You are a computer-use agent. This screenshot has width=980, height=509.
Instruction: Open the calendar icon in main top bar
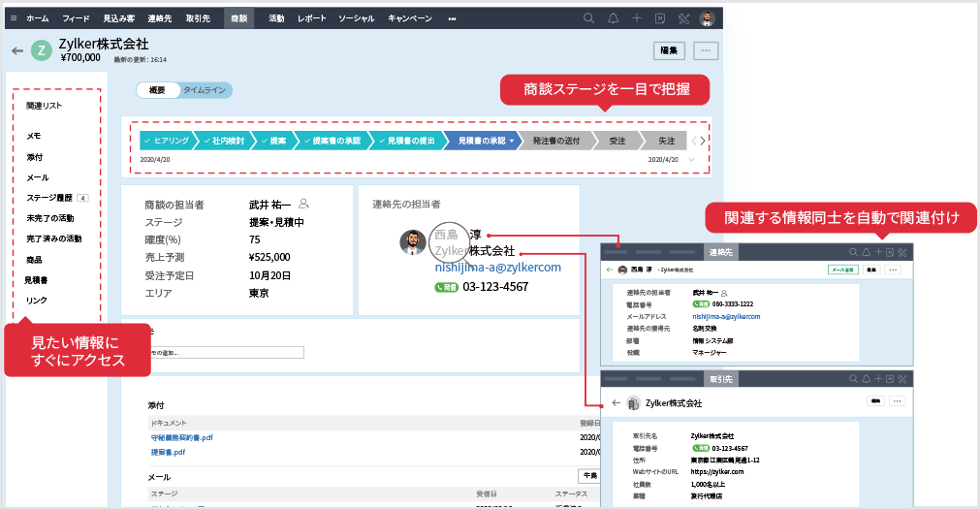tap(660, 18)
